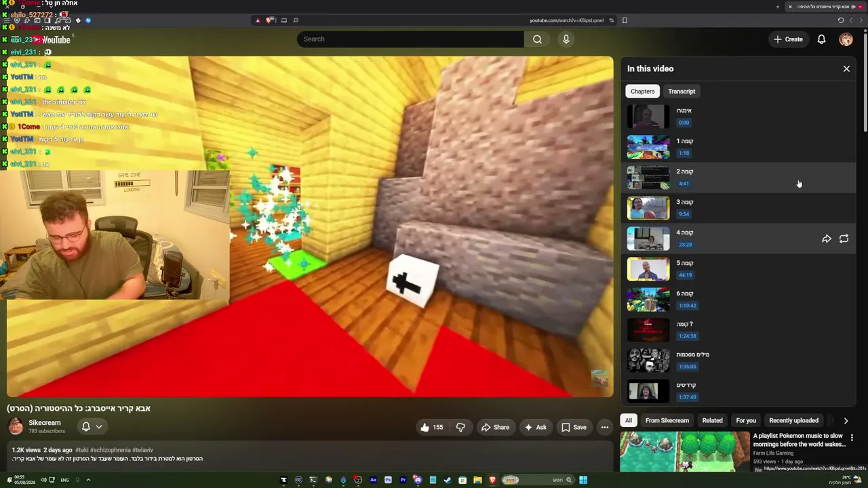
Task: Open Adobe Premiere Pro from the taskbar
Action: tap(403, 481)
